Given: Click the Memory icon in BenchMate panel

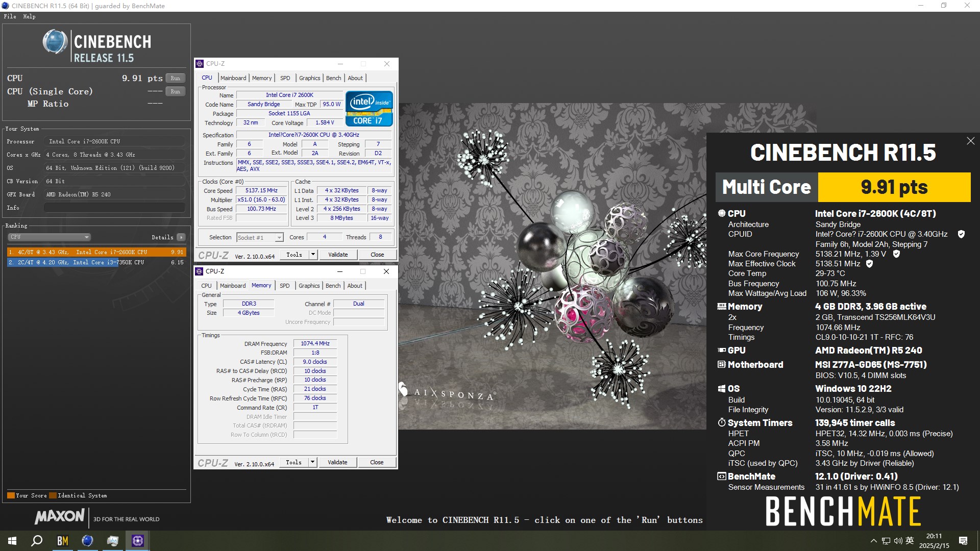Looking at the screenshot, I should (722, 307).
